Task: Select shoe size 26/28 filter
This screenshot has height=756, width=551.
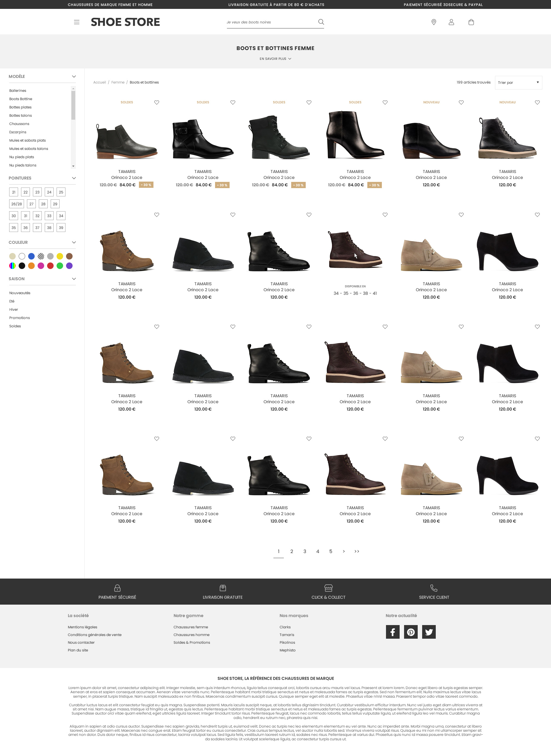Action: (16, 204)
